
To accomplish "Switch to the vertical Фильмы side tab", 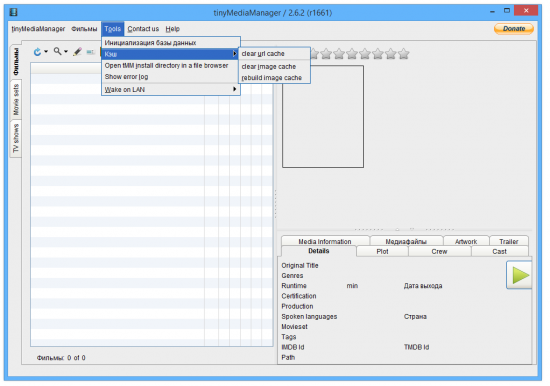I will tap(16, 62).
